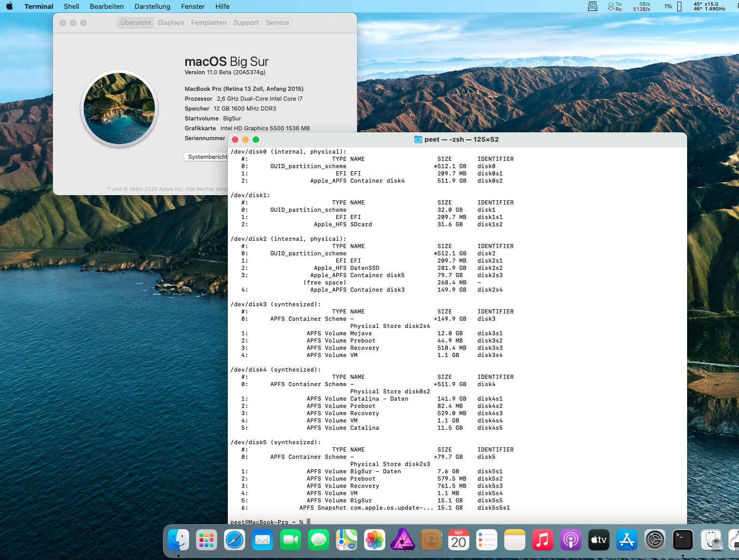
Task: Open the Podcasts app in dock
Action: click(x=571, y=540)
